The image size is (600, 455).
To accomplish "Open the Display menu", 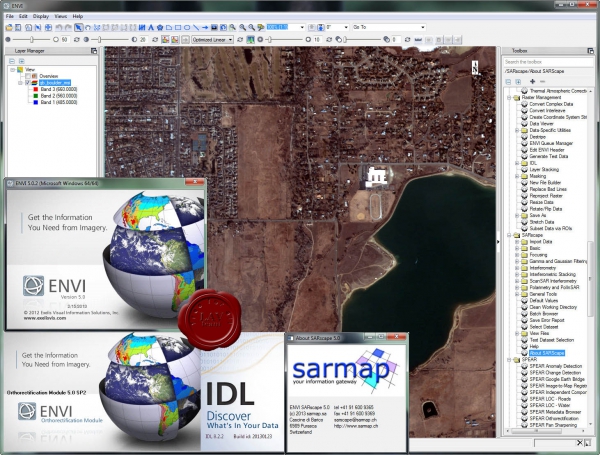I will pyautogui.click(x=41, y=16).
